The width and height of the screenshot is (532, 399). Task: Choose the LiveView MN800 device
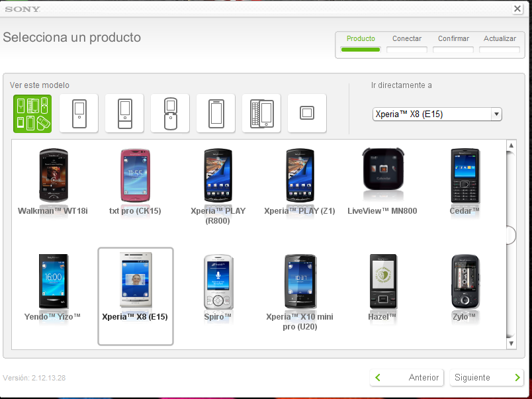point(382,182)
